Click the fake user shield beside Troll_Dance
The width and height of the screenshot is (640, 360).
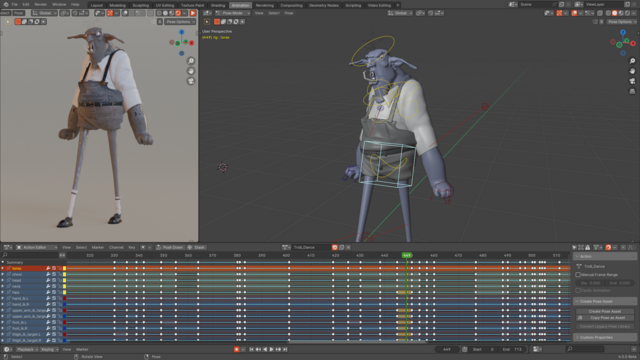click(x=335, y=247)
